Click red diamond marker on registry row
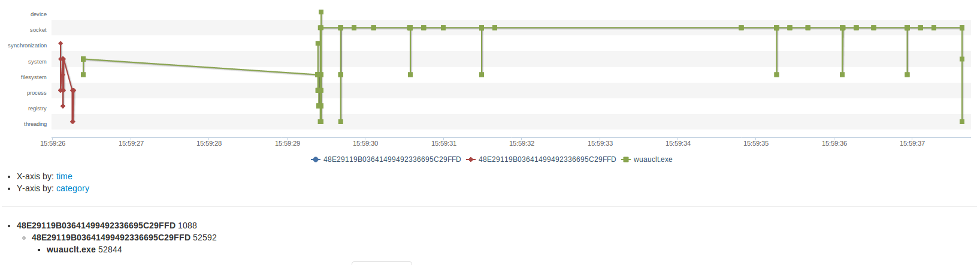Image resolution: width=980 pixels, height=265 pixels. 63,106
